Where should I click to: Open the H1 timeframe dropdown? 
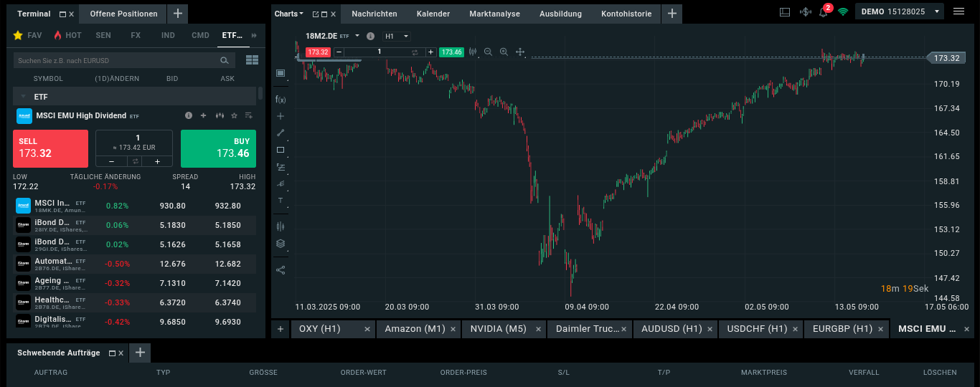[x=397, y=36]
